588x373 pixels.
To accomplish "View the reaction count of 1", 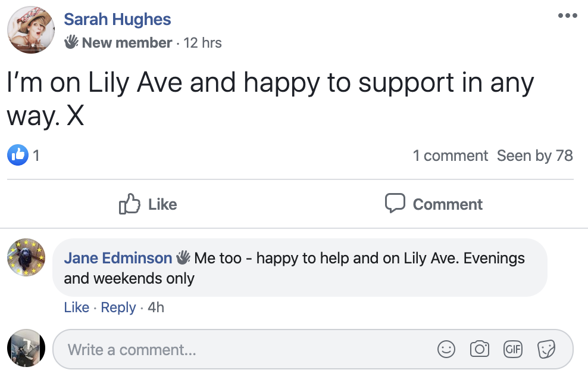I will pos(36,156).
